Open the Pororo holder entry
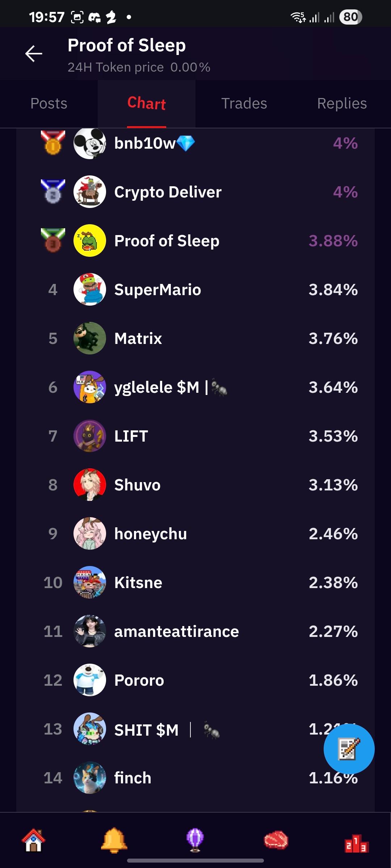 (x=139, y=680)
